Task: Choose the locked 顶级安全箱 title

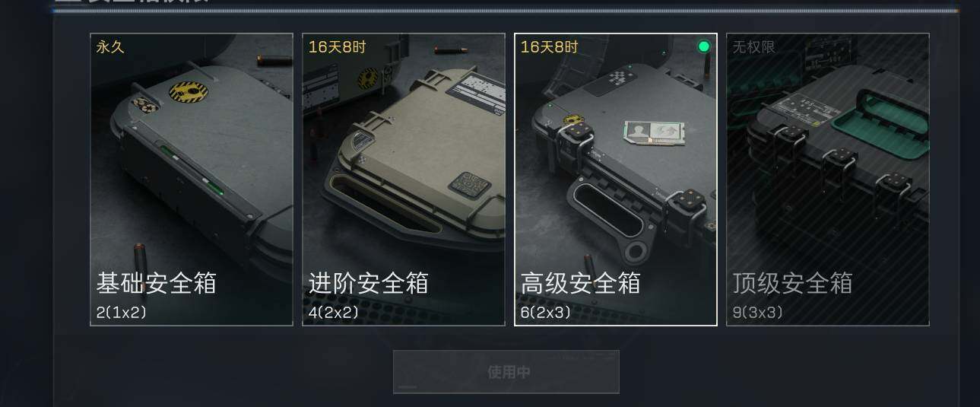Action: coord(793,283)
